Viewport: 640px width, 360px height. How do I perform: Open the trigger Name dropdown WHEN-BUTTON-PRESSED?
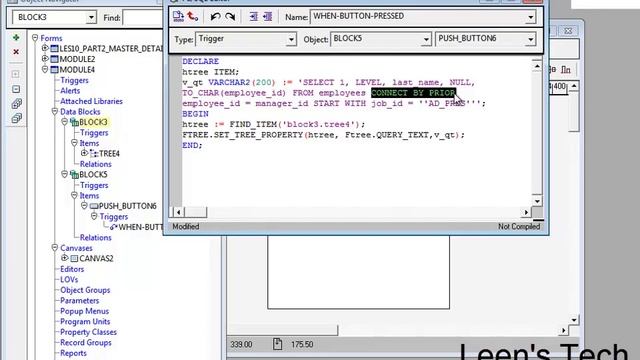pos(530,17)
